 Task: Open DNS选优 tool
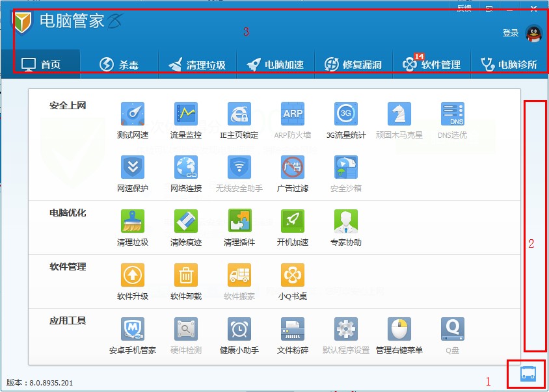[452, 121]
